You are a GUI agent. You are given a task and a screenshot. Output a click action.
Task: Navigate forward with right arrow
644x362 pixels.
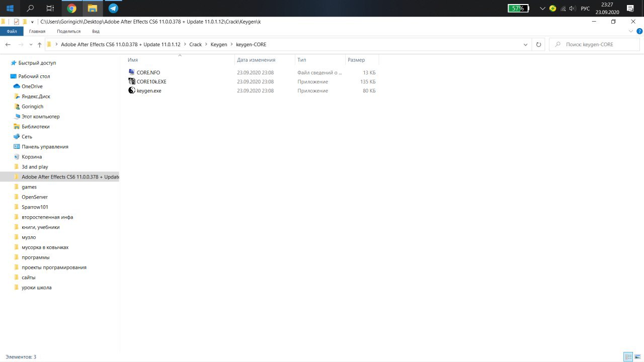pos(21,44)
